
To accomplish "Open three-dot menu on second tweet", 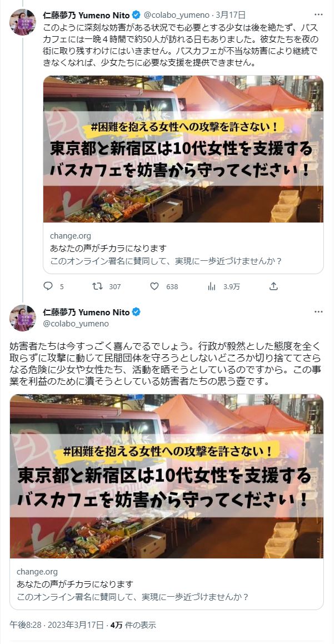I will pyautogui.click(x=318, y=312).
